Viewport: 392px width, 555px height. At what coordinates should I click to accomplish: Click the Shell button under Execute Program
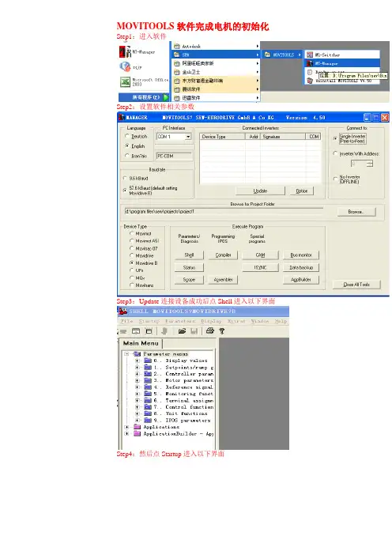click(x=189, y=255)
